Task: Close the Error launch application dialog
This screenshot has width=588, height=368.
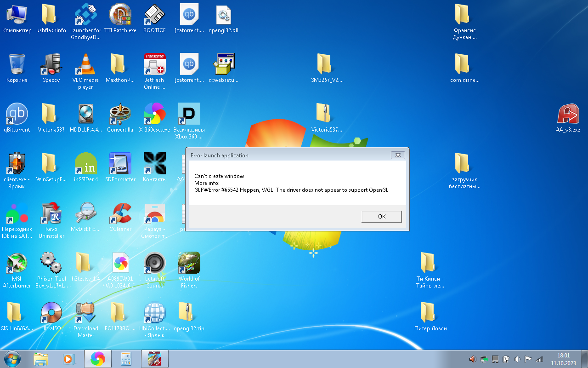Action: [x=398, y=155]
